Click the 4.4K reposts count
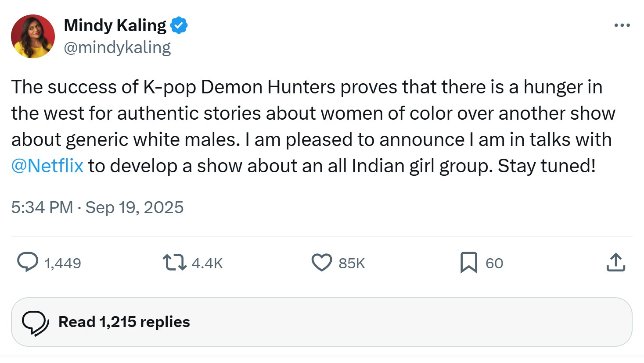Viewport: 644px width, 363px height. point(207,263)
